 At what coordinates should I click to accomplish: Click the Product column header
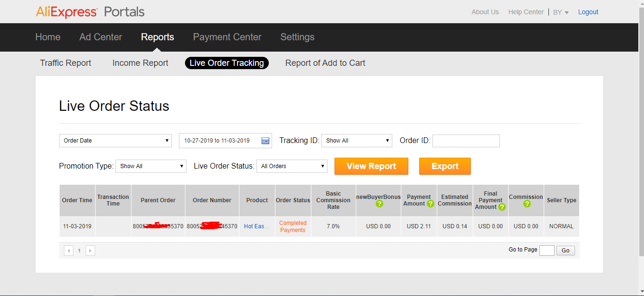click(257, 200)
